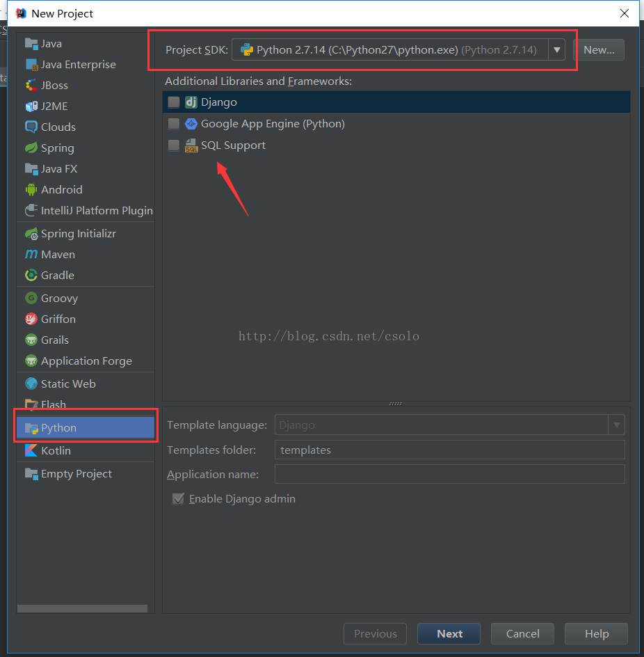Select Java Enterprise in project list

pyautogui.click(x=78, y=65)
